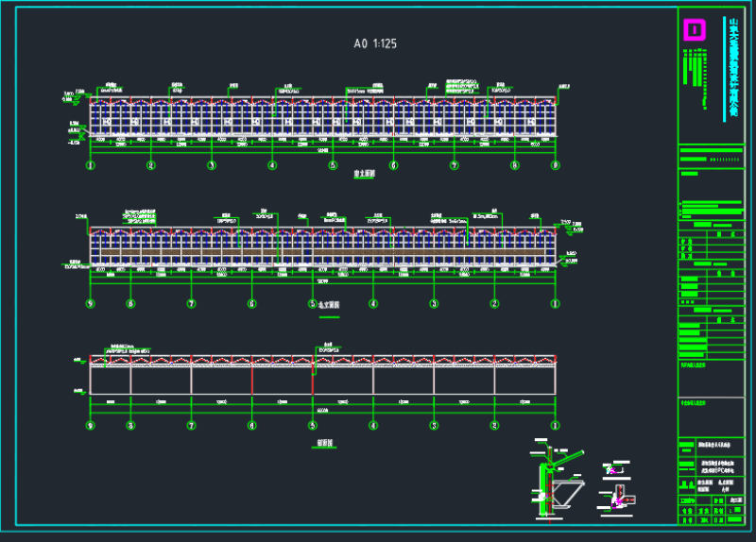The height and width of the screenshot is (542, 756).
Task: Click axis bubble 6 in the middle elevation
Action: coord(251,304)
